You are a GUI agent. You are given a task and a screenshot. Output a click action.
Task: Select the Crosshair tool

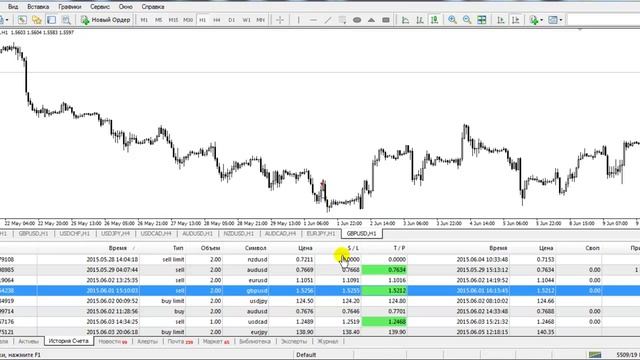tap(280, 20)
